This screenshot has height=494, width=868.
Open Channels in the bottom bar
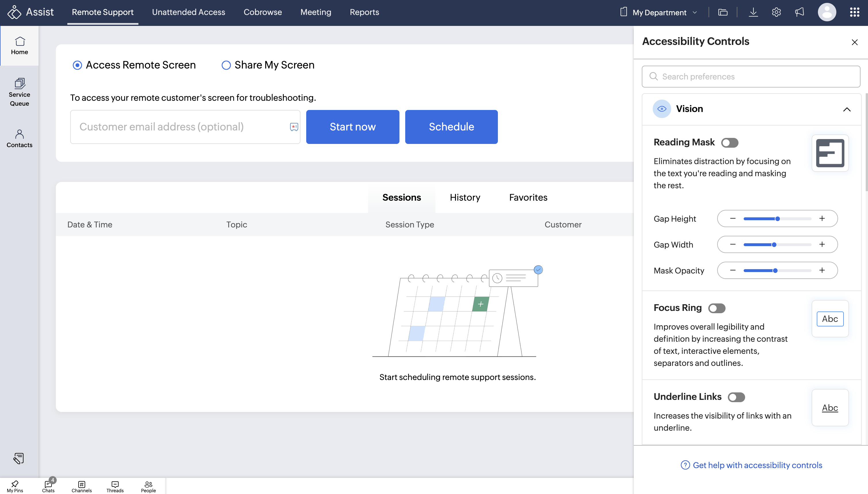(81, 486)
